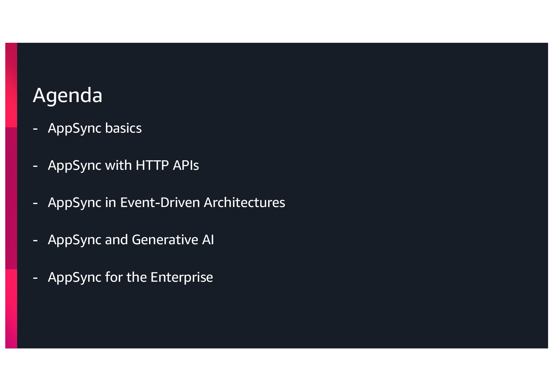Click the word Enterprise in last bullet
554x392 pixels.
coord(182,277)
